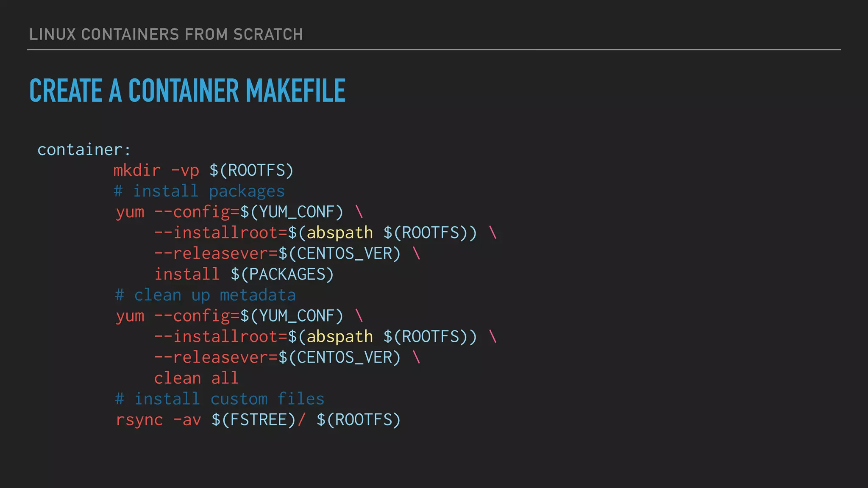This screenshot has height=488, width=868.
Task: Click the '# install custom files' comment
Action: click(x=220, y=399)
